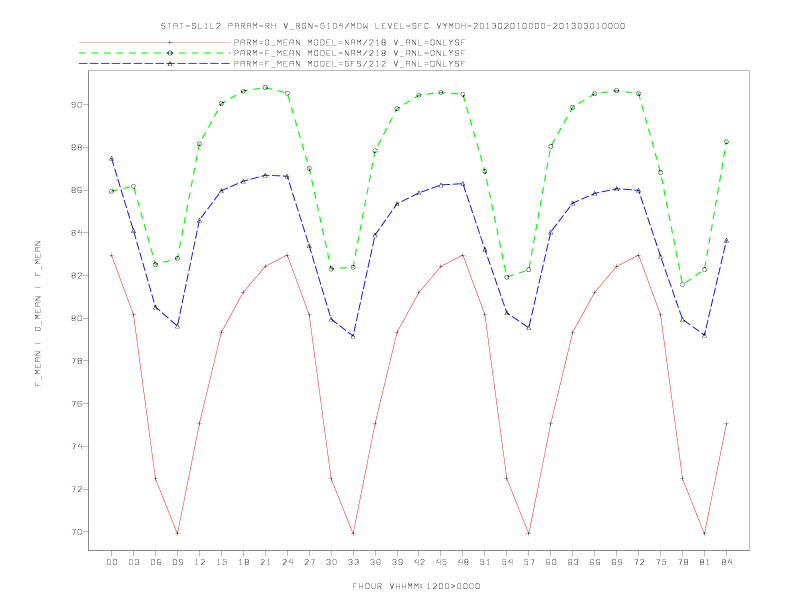This screenshot has width=792, height=612.
Task: Click y-axis tick label 86
Action: (77, 190)
